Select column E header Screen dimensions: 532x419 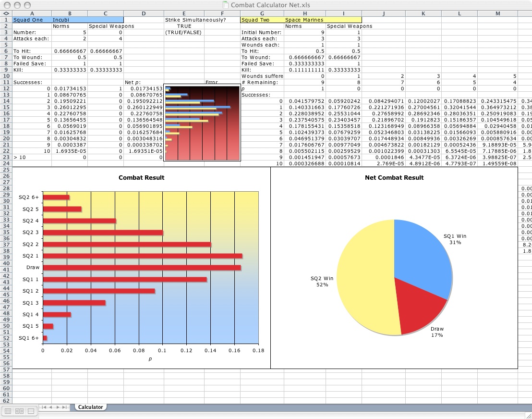184,13
